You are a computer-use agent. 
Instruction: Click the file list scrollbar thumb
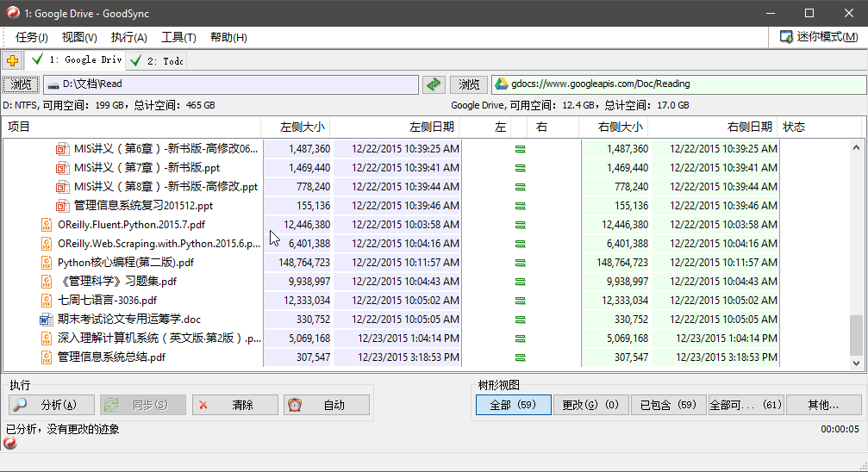pos(857,335)
